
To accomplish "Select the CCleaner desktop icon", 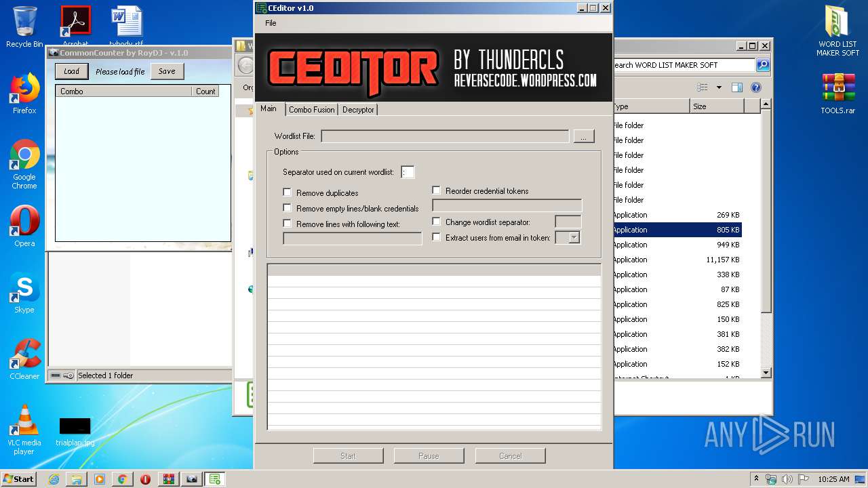I will pos(24,359).
